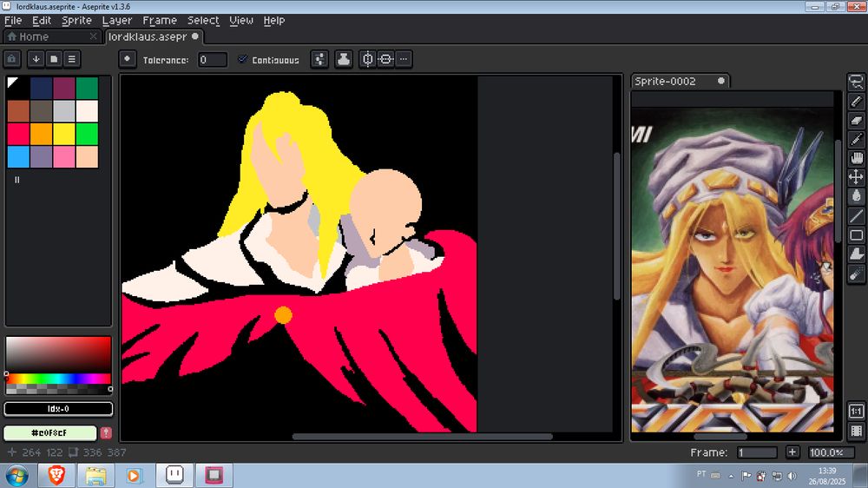The width and height of the screenshot is (868, 488).
Task: Toggle vertical symmetry mode
Action: point(386,59)
